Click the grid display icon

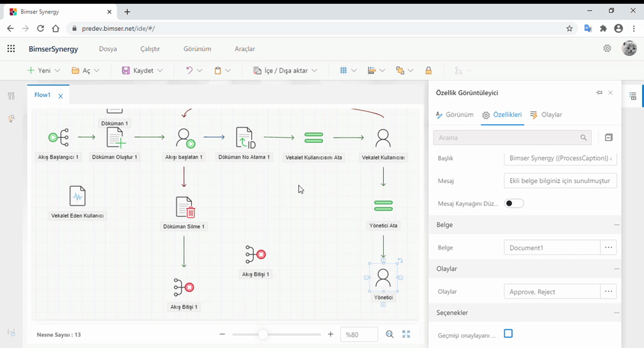pos(343,70)
